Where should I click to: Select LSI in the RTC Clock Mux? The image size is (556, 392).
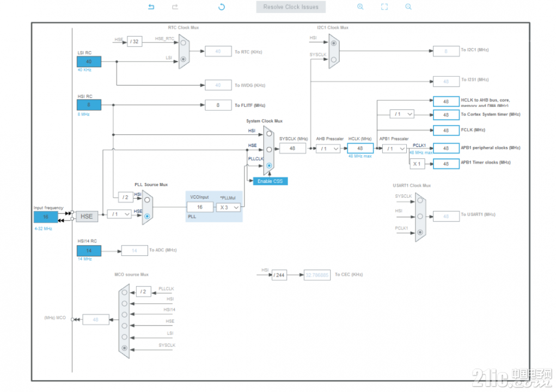[x=184, y=59]
